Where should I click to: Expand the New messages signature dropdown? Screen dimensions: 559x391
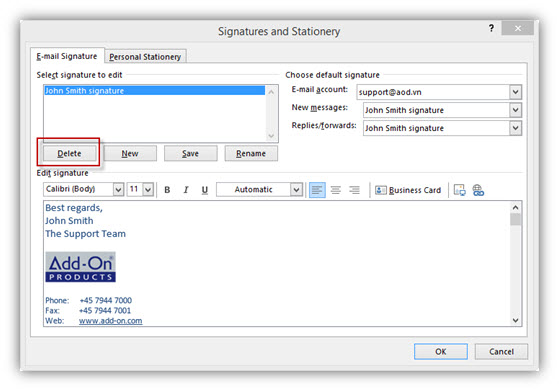(516, 110)
